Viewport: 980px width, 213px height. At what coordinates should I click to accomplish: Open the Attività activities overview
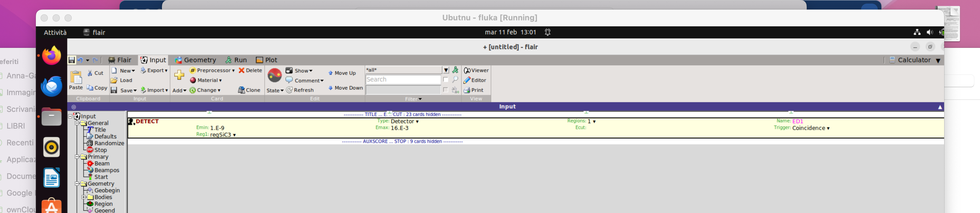click(x=55, y=32)
